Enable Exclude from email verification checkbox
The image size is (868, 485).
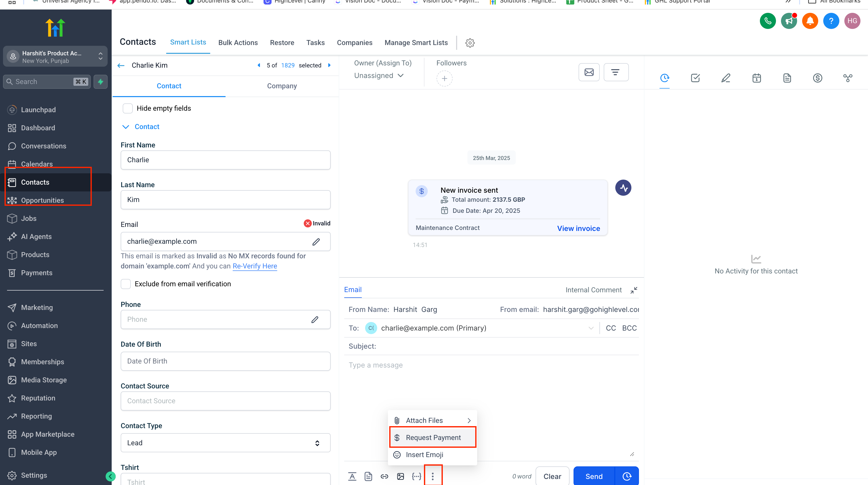tap(126, 284)
